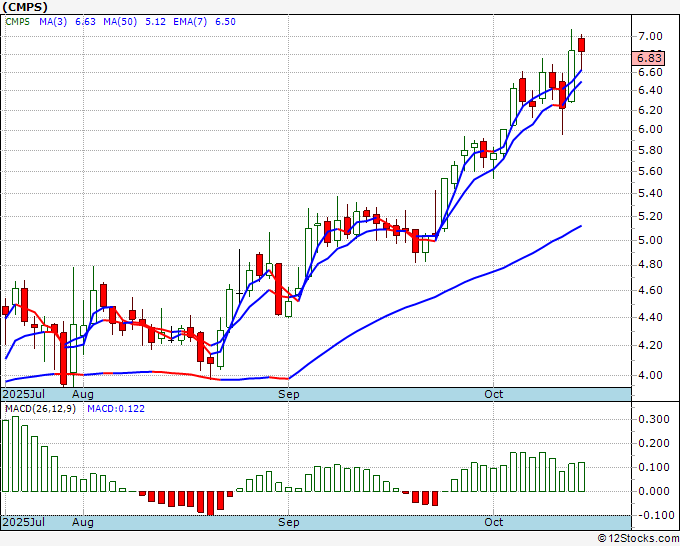The width and height of the screenshot is (680, 546).
Task: Click the 0.100 MACD axis label
Action: (654, 468)
